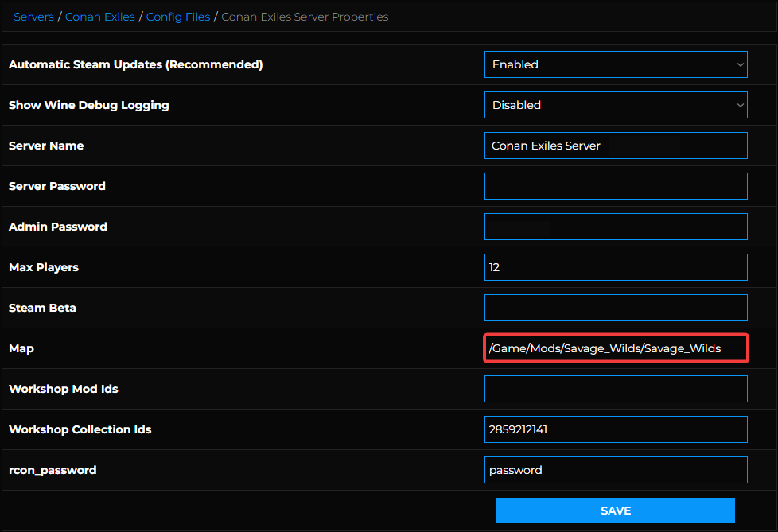Click the Automatic Steam Updates (Recommended) label

click(x=135, y=64)
